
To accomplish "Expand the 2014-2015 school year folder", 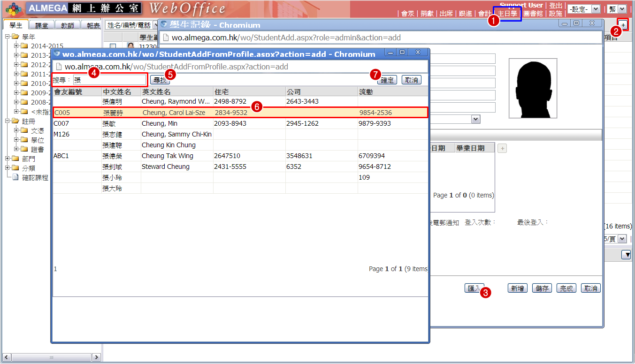I will click(x=16, y=46).
